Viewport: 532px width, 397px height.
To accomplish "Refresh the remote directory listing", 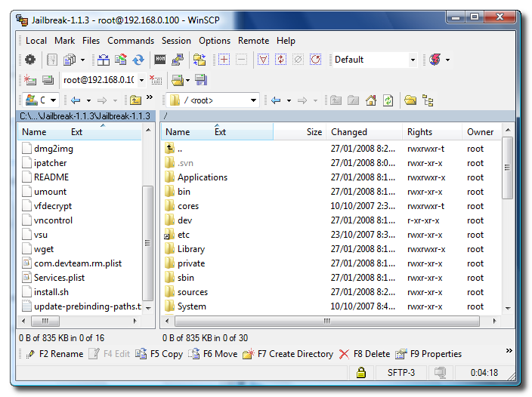I will (388, 100).
